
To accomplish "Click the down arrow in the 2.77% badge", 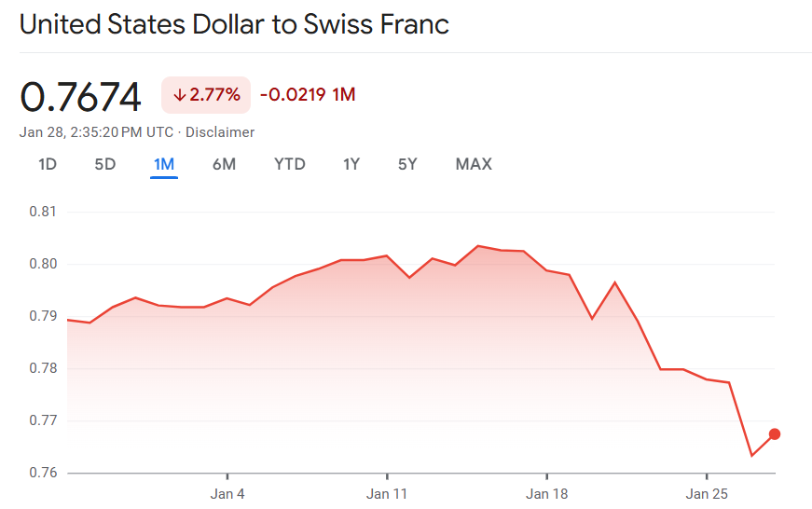I will coord(180,95).
